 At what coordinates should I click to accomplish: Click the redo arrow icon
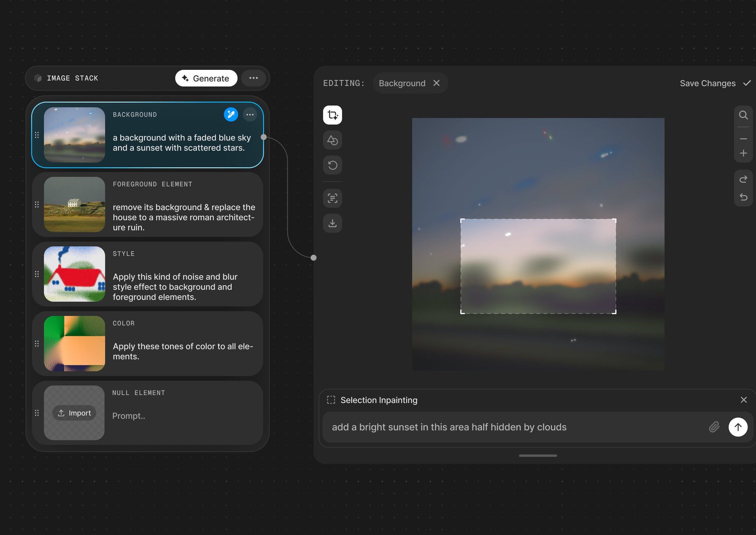point(743,180)
